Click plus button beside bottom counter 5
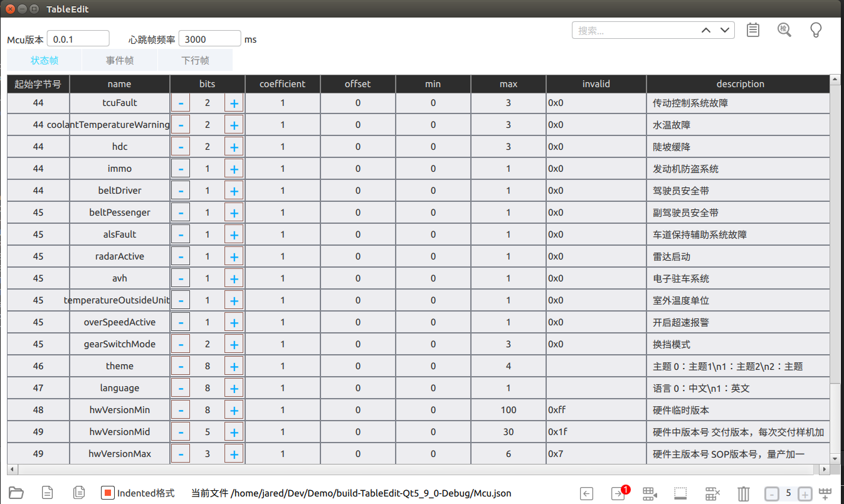Screen dimensions: 844x504 point(805,493)
